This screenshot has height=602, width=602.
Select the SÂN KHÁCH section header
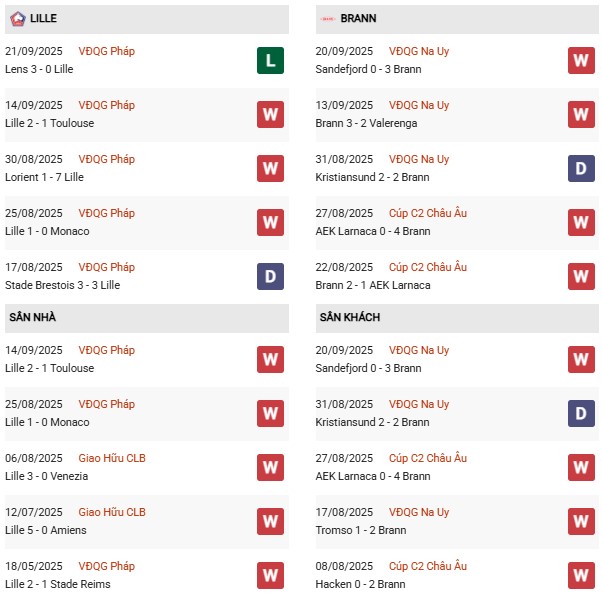(x=457, y=318)
